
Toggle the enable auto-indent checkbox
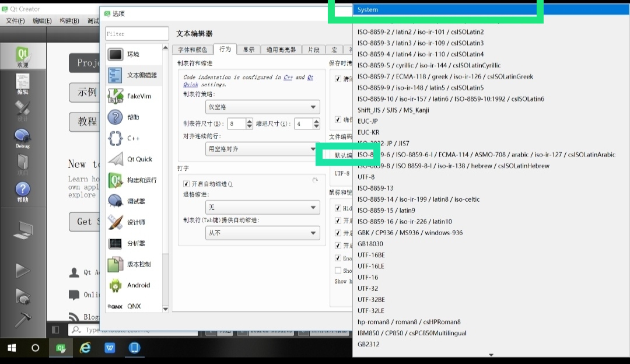click(186, 184)
